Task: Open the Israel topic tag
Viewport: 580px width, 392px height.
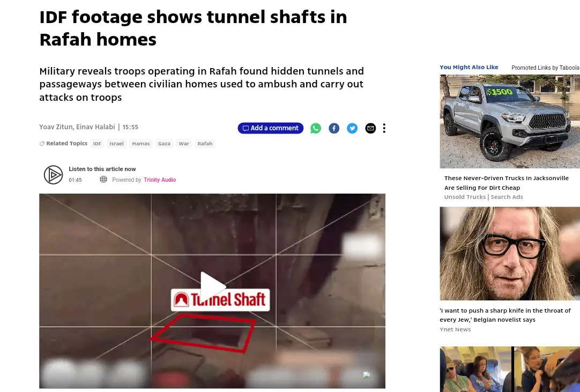Action: click(x=116, y=144)
